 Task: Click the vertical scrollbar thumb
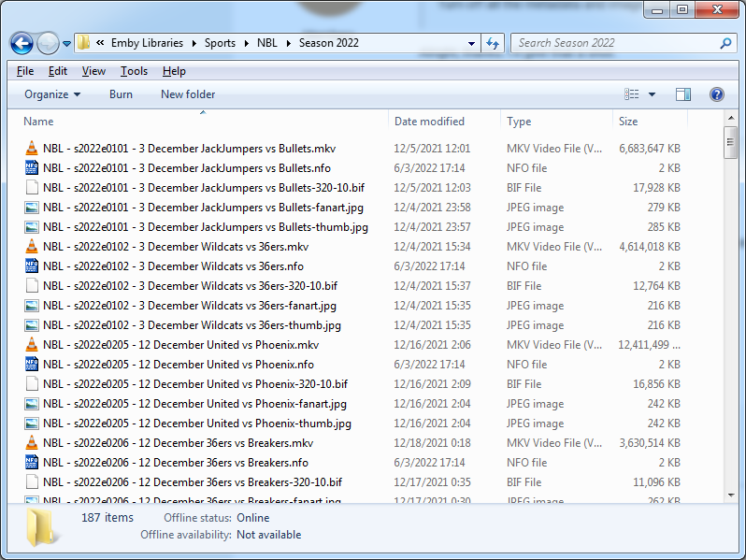tap(730, 142)
